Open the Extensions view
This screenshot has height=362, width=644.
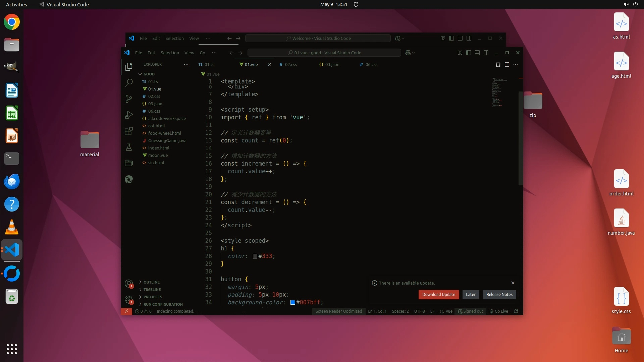tap(129, 131)
